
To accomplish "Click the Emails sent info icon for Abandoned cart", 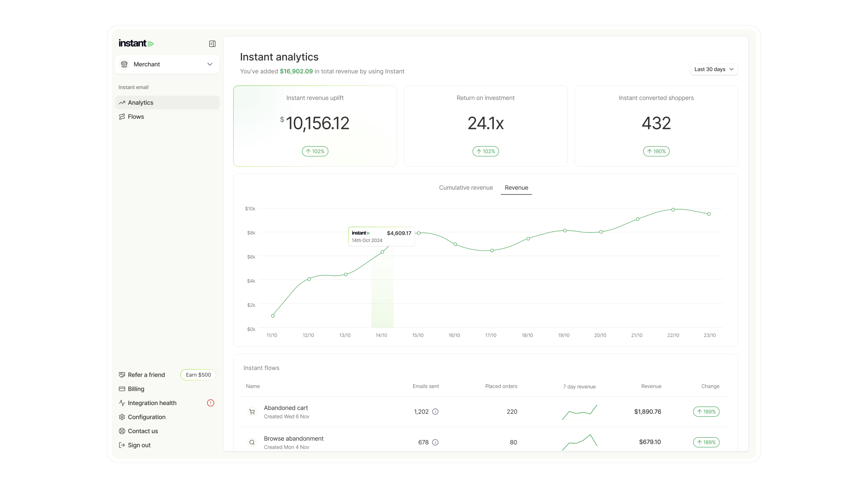I will [435, 412].
